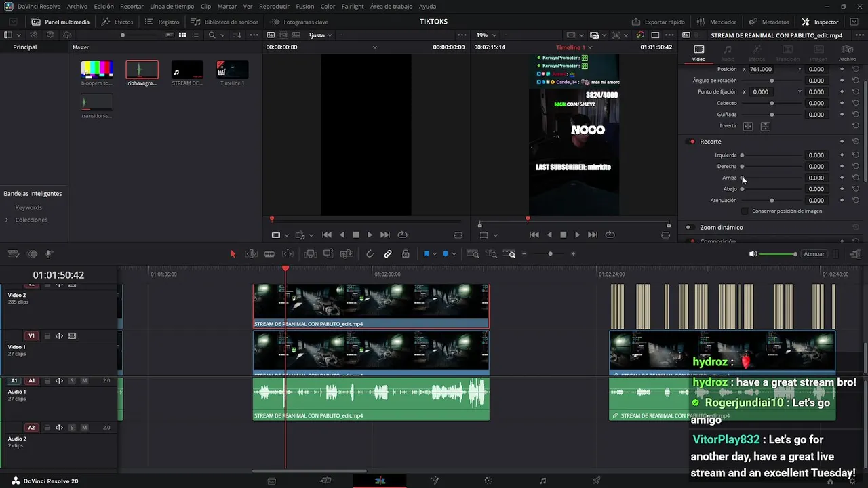
Task: Reset the Ángulo de rotación parameter
Action: coord(856,81)
